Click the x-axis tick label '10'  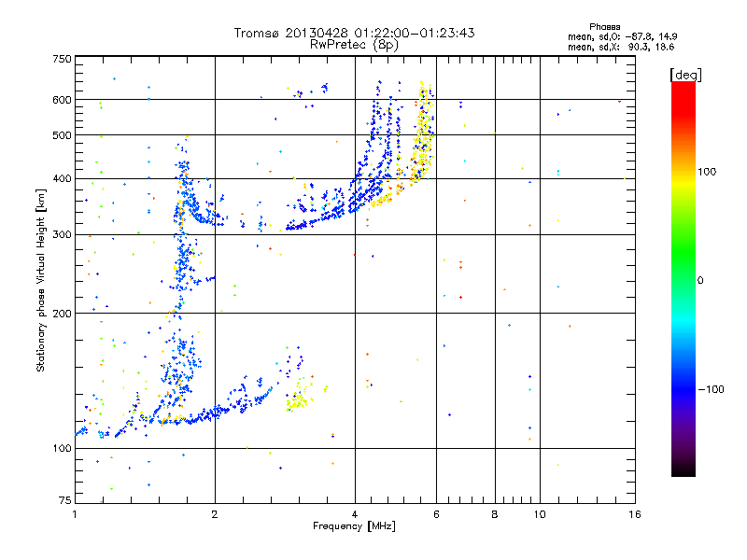[x=540, y=514]
